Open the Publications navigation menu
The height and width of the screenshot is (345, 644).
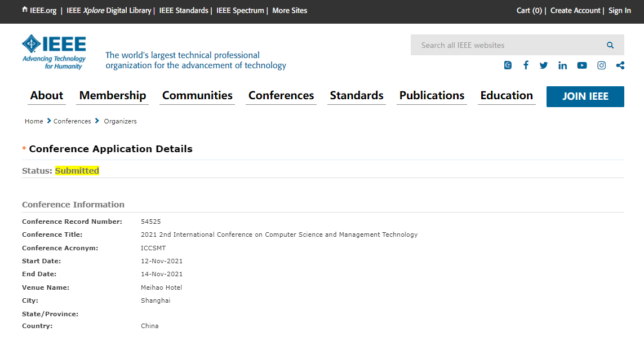pos(432,95)
